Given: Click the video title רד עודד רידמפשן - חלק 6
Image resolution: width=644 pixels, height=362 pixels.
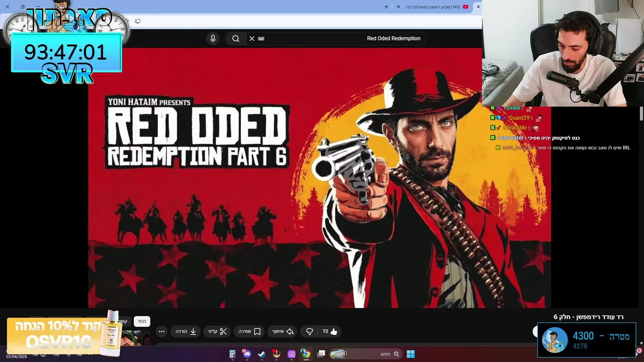Looking at the screenshot, I should (588, 317).
